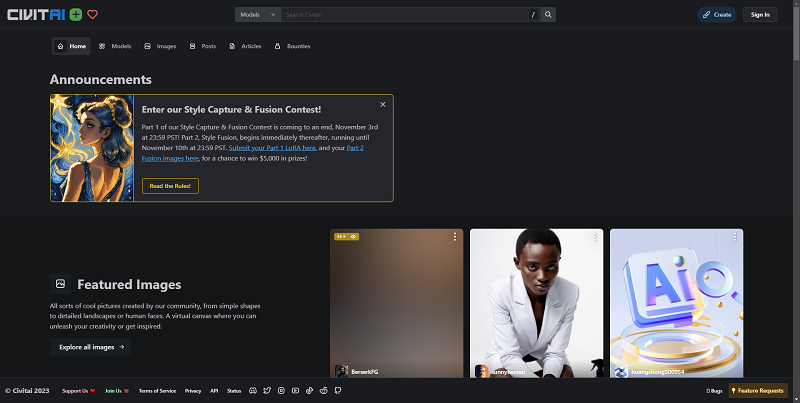Click the Create button
The height and width of the screenshot is (403, 800).
coord(717,14)
